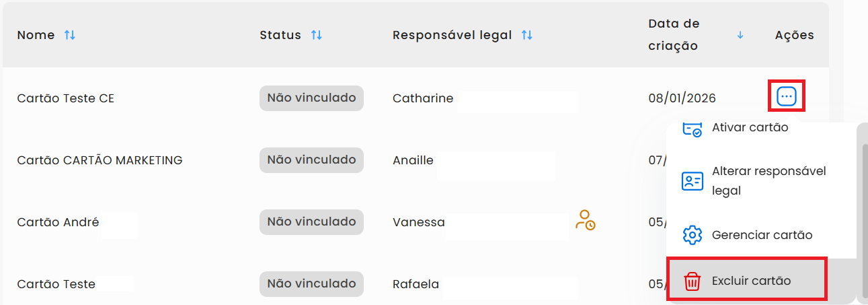Click the pending user icon beside Vanessa
This screenshot has height=305, width=868.
click(x=585, y=220)
